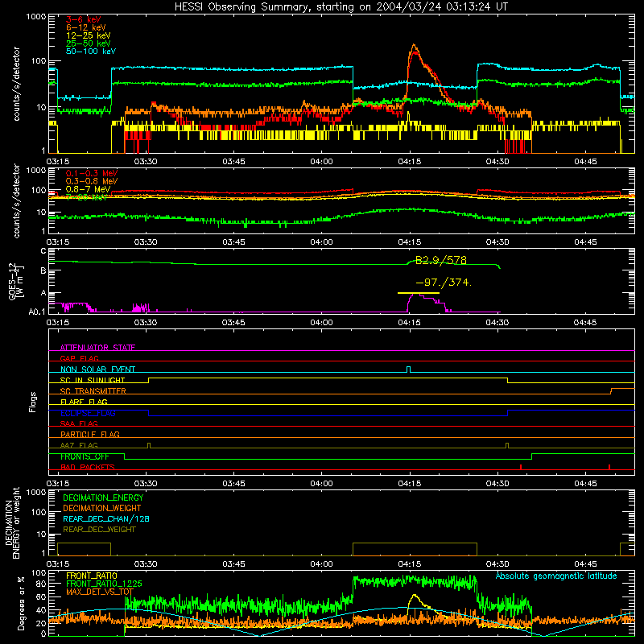Click the Absolute geomagnetic latitude label

point(556,576)
